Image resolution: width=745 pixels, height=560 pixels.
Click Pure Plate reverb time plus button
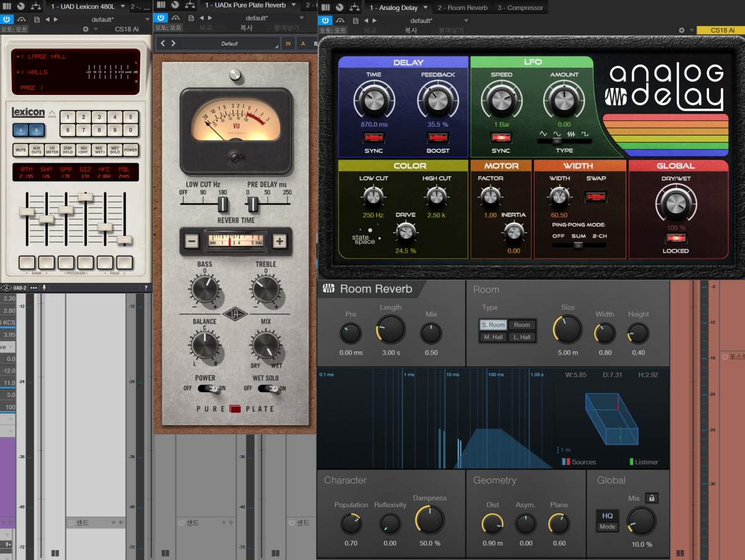coord(280,242)
